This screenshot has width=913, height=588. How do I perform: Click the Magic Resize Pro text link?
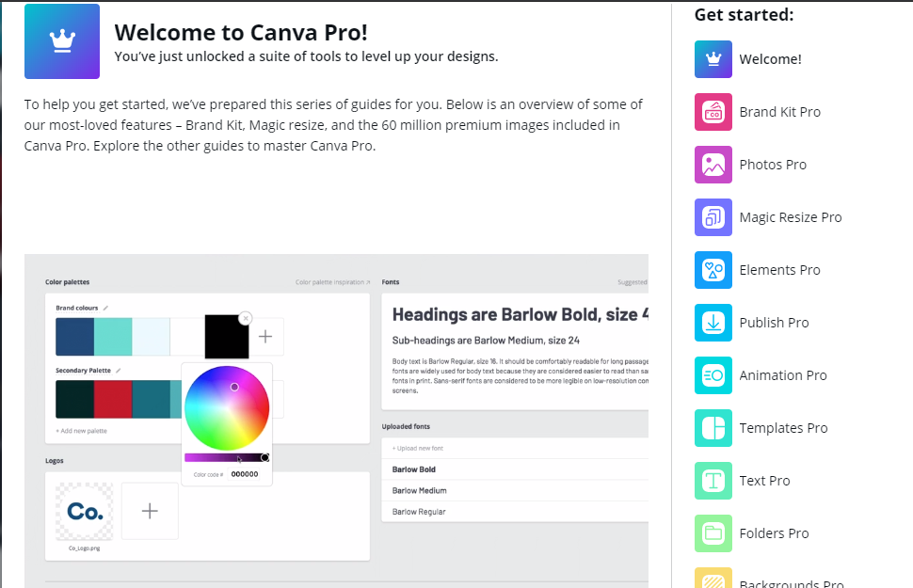tap(790, 217)
